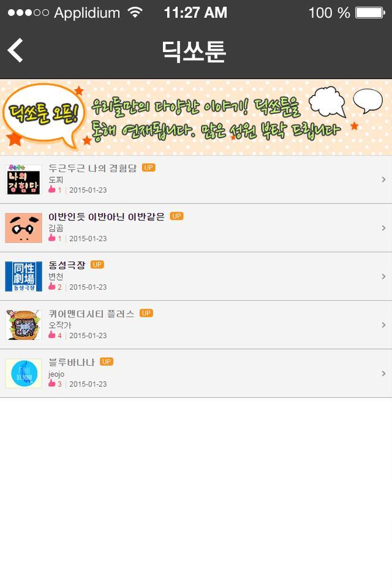Tap the back arrow in header
Viewport: 392px width, 588px height.
pos(15,50)
